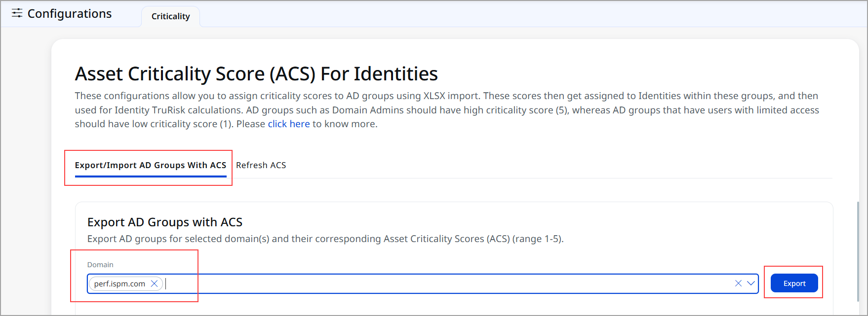This screenshot has width=868, height=316.
Task: Click the Export AD Groups with ACS heading
Action: point(165,222)
